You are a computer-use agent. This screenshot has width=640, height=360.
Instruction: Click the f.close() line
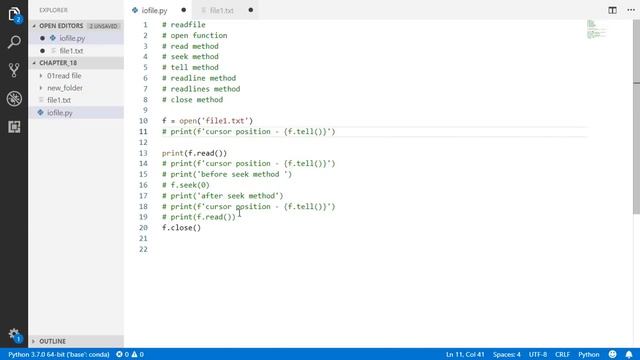coord(181,228)
